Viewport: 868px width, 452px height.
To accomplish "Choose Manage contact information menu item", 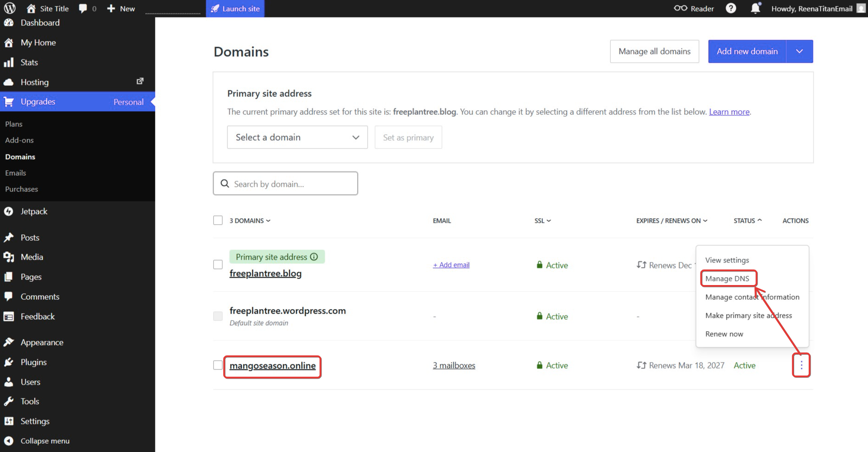I will [x=752, y=297].
